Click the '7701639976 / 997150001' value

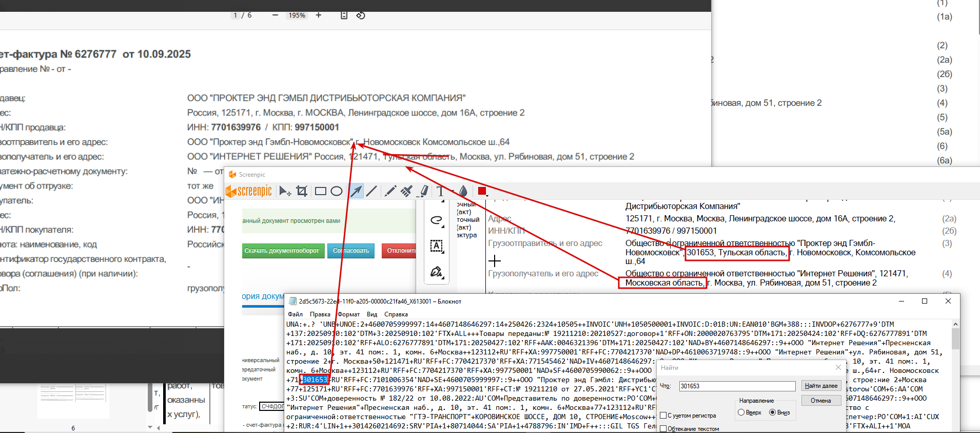pyautogui.click(x=671, y=231)
